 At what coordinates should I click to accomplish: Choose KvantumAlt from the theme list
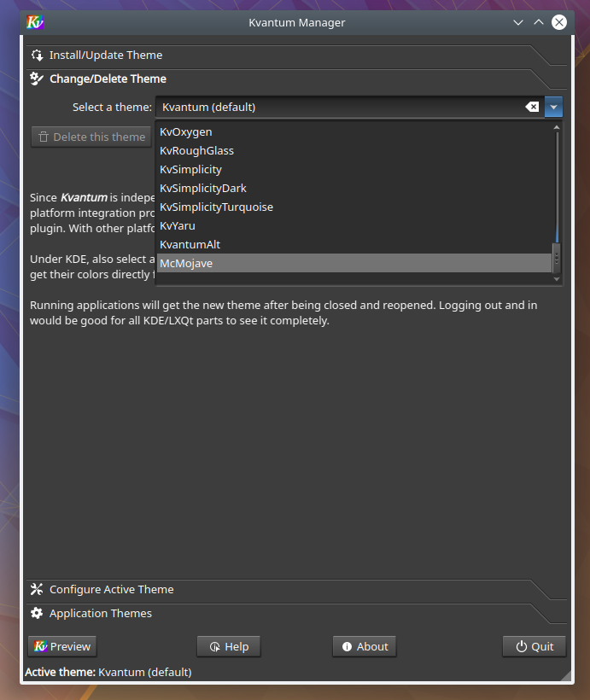click(354, 245)
